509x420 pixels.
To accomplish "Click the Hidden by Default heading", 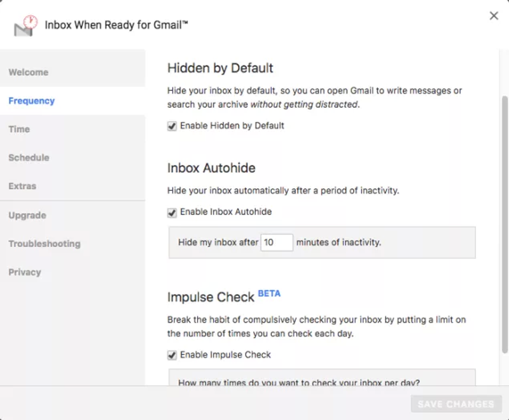I will [x=220, y=68].
